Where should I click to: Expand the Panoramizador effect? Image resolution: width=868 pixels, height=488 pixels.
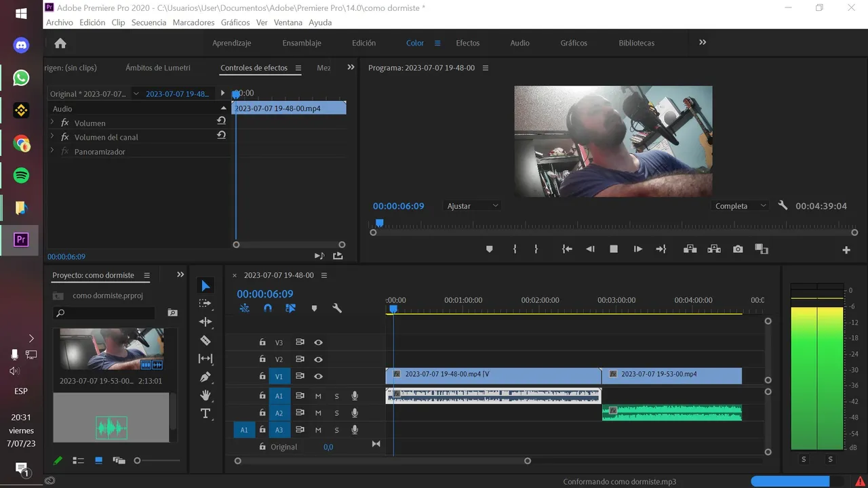click(52, 151)
